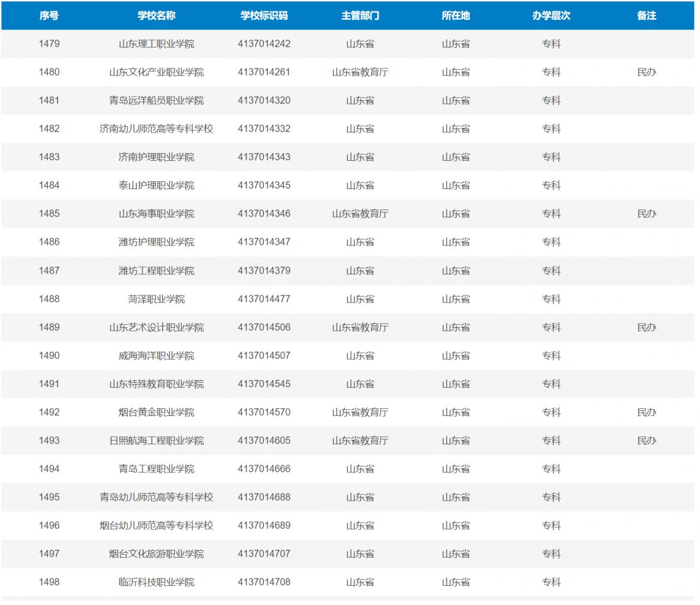Select school name 潍坊工程职业学院
Viewport: 700px width, 605px height.
tap(156, 270)
